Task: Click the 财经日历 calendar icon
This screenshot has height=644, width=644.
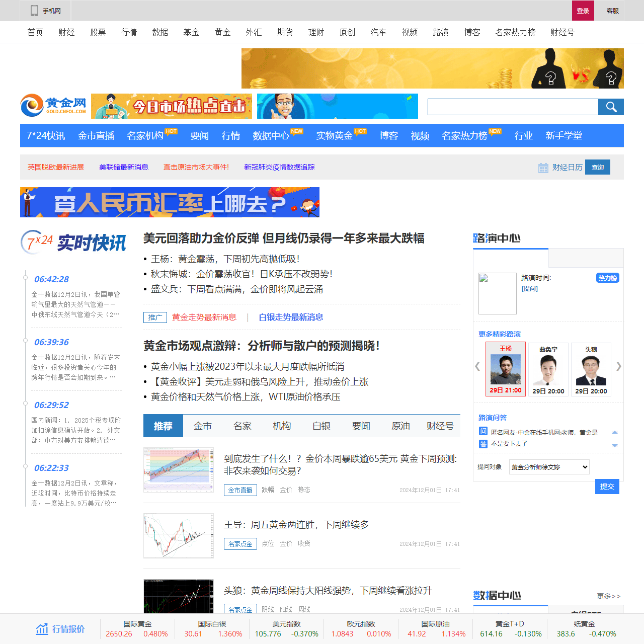Action: 543,167
